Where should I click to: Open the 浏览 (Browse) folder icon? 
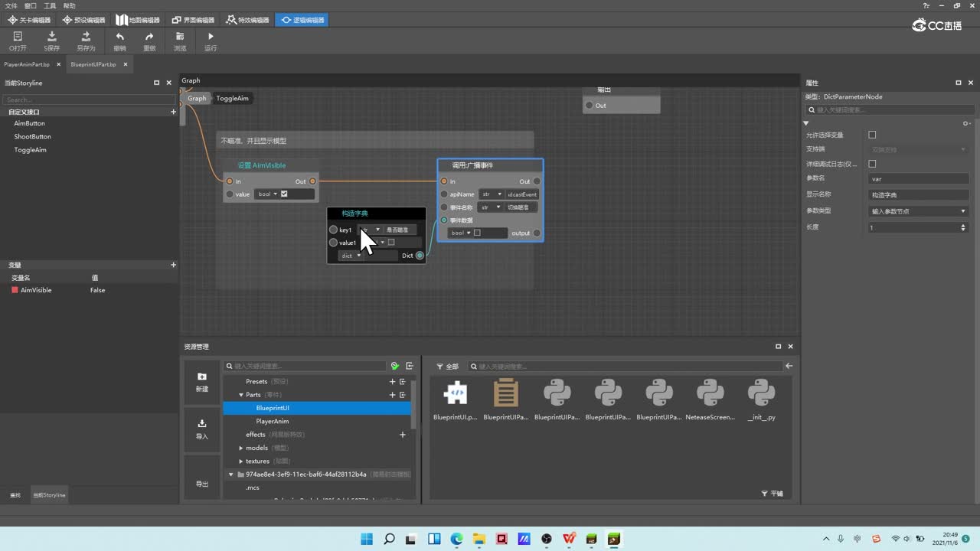[x=180, y=36]
